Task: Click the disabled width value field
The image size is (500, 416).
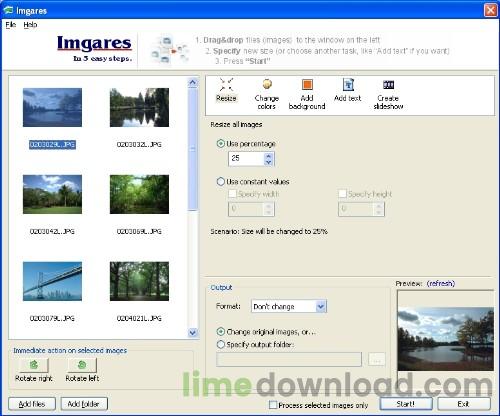Action: (246, 209)
